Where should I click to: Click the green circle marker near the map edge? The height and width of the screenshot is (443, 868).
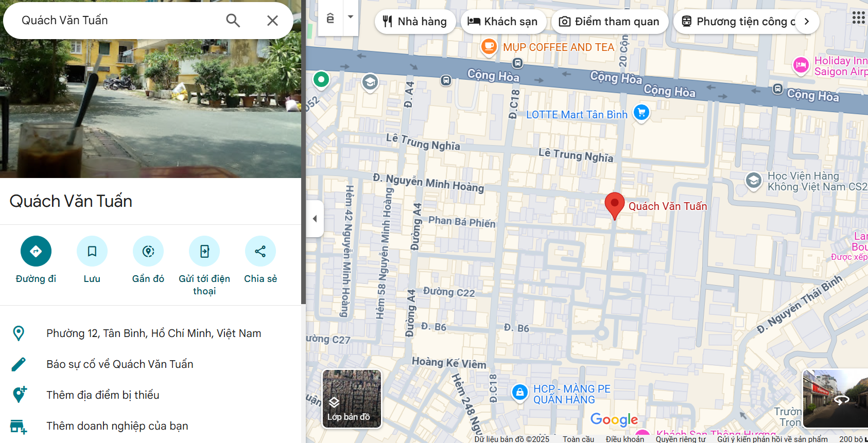[321, 80]
